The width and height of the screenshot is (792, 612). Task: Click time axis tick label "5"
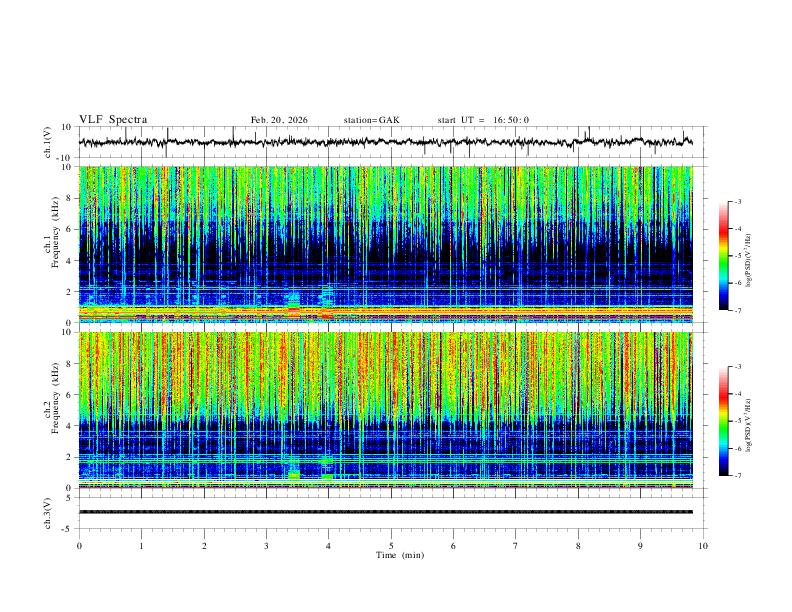[391, 546]
